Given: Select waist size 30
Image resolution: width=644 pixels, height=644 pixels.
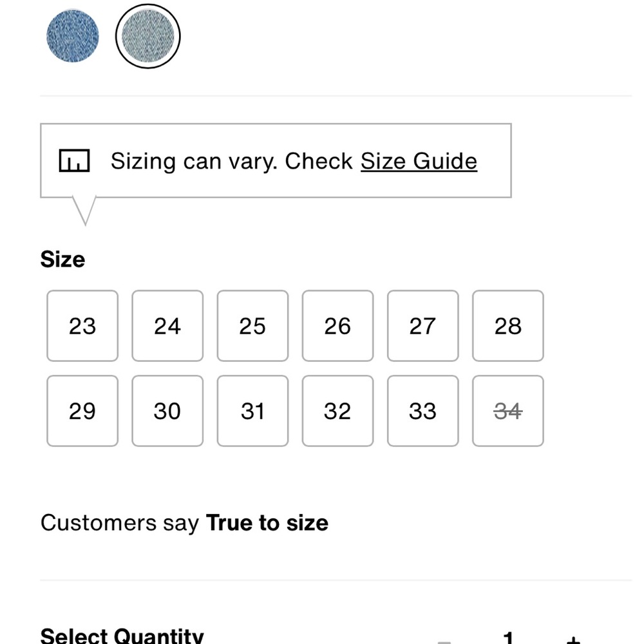Looking at the screenshot, I should point(167,411).
